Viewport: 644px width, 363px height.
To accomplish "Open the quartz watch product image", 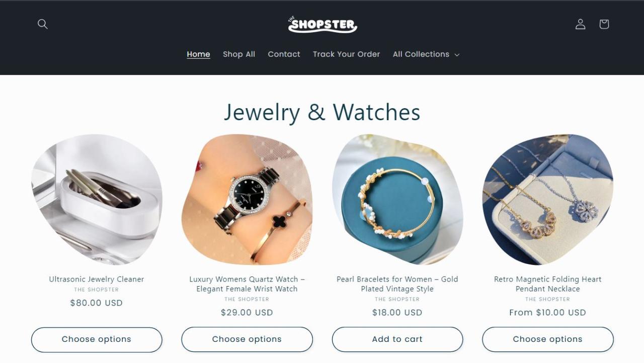I will 247,199.
